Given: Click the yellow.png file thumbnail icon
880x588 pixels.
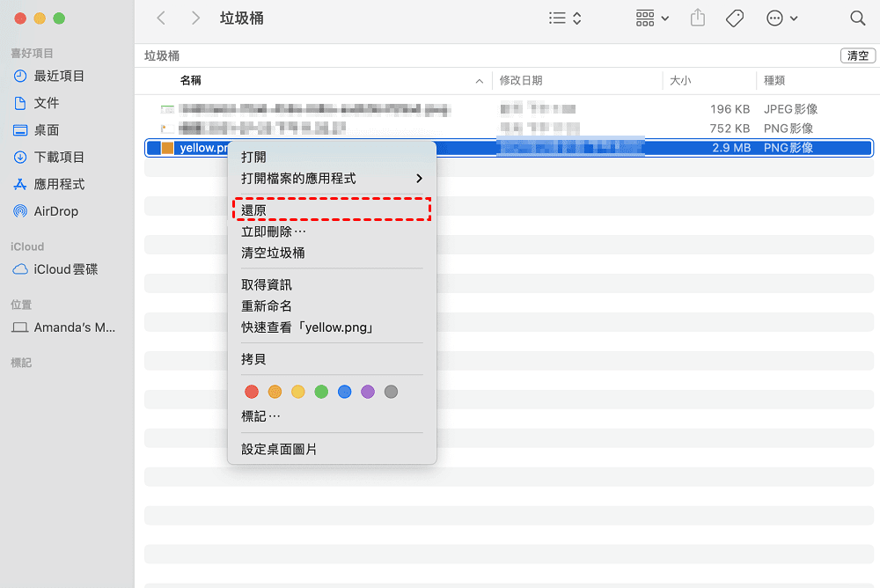Looking at the screenshot, I should [167, 148].
